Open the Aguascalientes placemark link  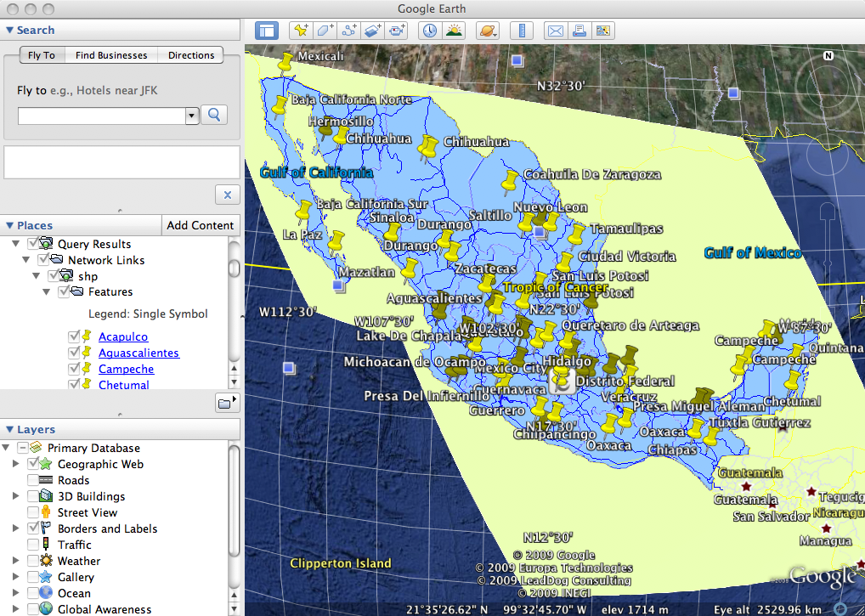139,353
